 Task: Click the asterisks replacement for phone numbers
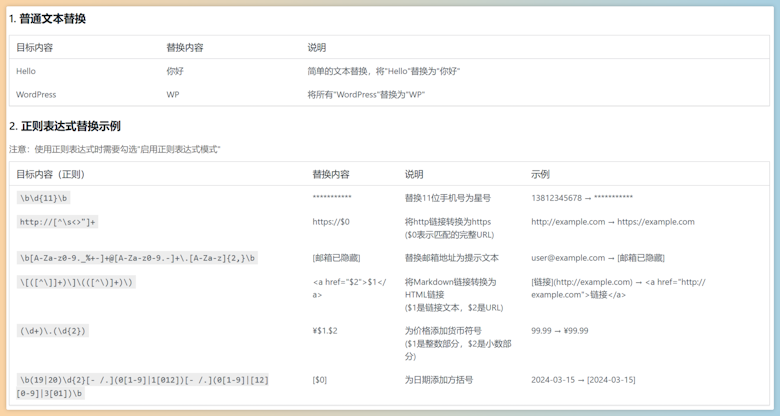[x=332, y=198]
